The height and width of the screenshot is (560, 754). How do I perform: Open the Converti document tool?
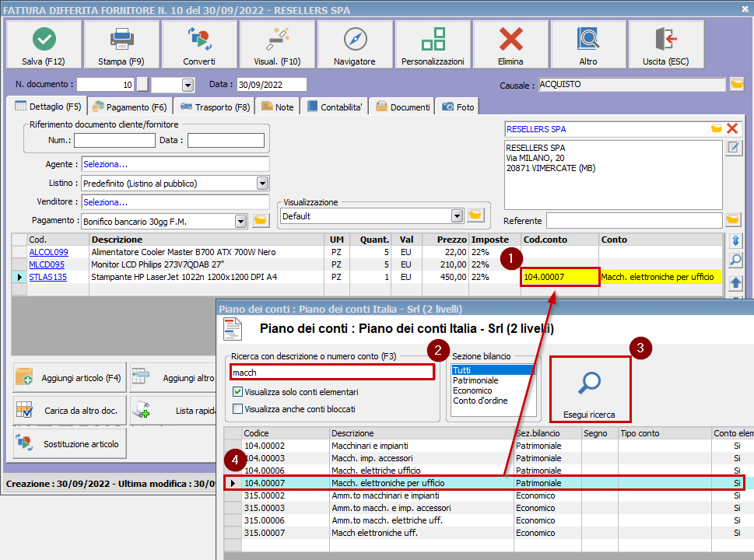click(199, 39)
